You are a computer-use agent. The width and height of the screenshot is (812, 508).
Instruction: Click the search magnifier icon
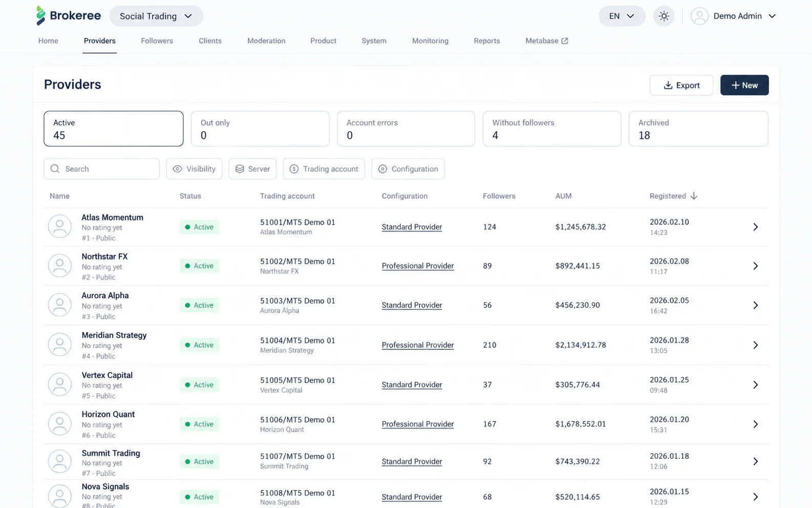click(x=55, y=169)
